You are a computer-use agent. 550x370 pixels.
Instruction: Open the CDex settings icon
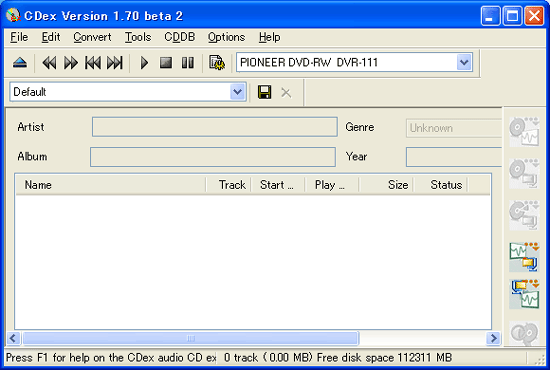tap(217, 63)
